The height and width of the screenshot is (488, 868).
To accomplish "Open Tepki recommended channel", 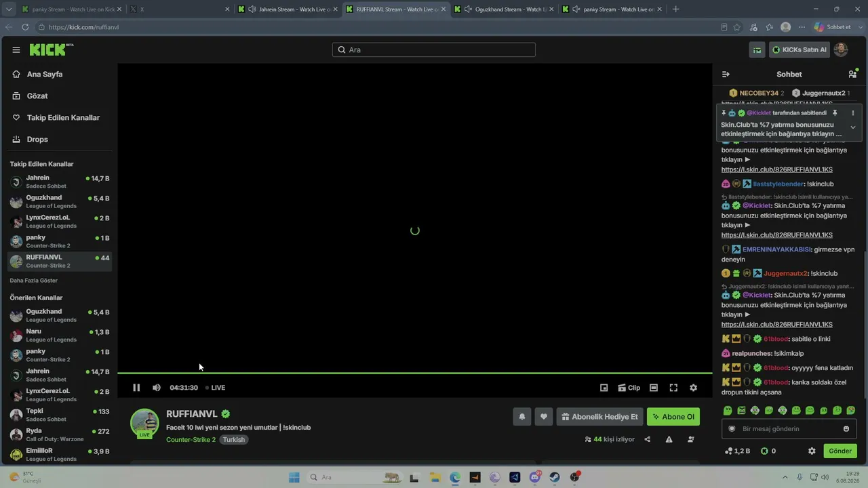I will tap(60, 415).
